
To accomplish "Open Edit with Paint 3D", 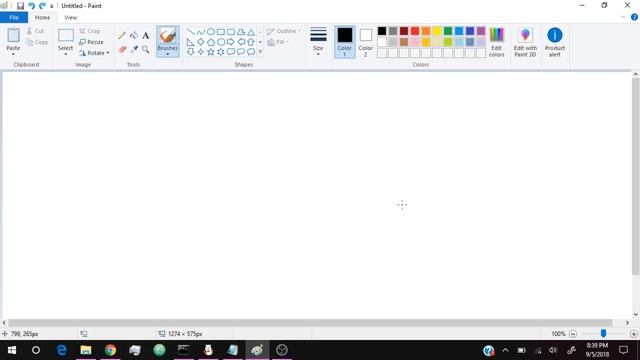I will tap(525, 42).
